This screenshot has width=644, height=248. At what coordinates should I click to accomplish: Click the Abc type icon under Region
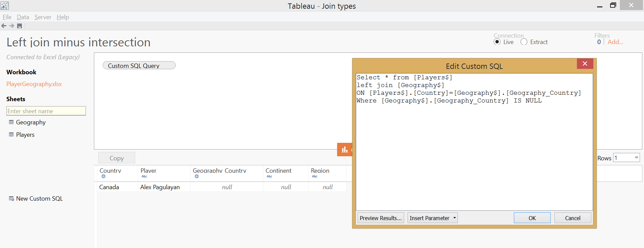315,176
